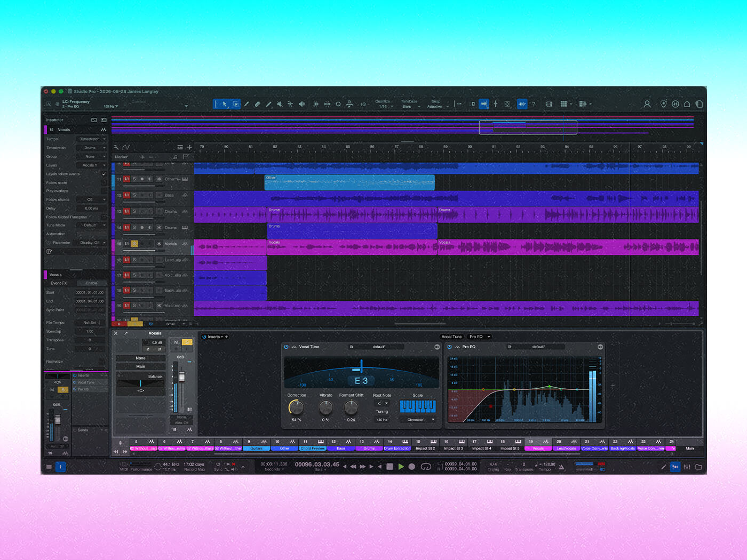Open the browser folder icon bottom right

(698, 467)
